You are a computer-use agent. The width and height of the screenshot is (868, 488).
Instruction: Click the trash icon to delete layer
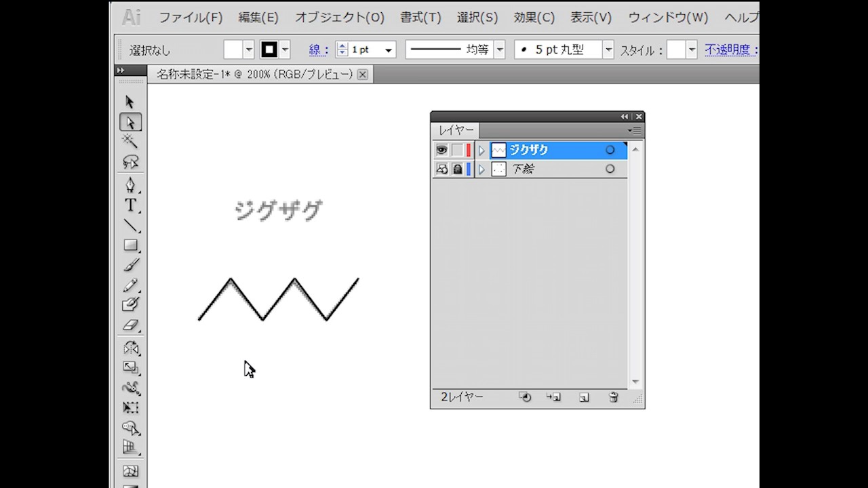(x=614, y=398)
